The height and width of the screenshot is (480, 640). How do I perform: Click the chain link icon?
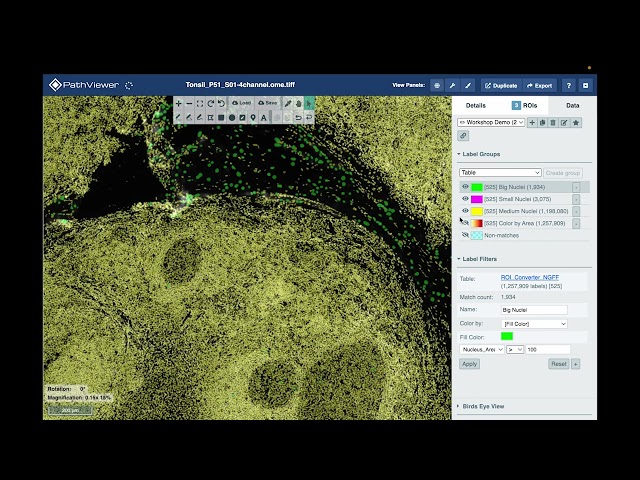point(463,136)
